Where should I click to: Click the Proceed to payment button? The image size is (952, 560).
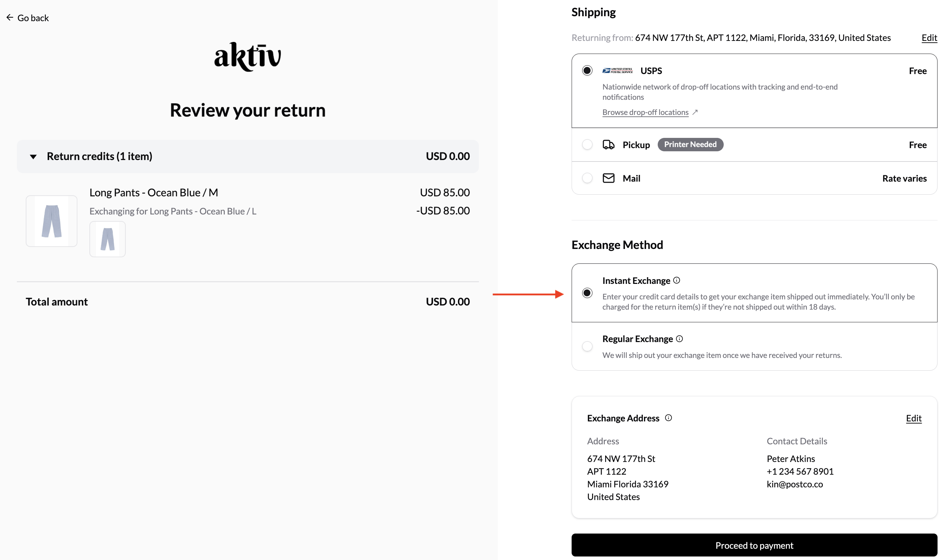[x=754, y=545]
